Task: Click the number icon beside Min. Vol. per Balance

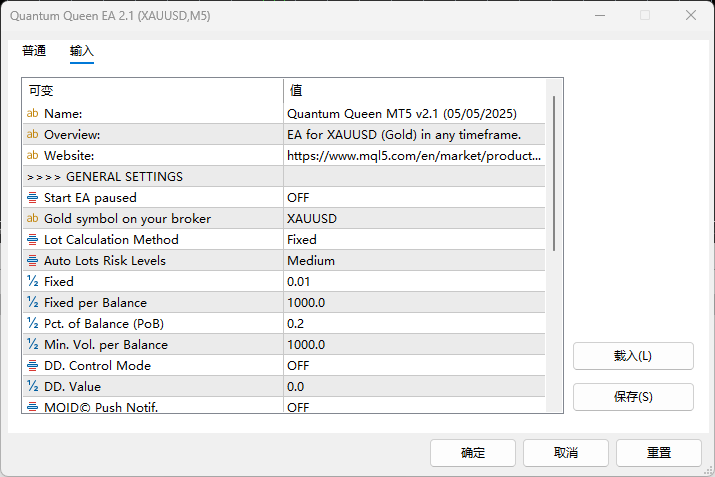Action: [x=32, y=344]
